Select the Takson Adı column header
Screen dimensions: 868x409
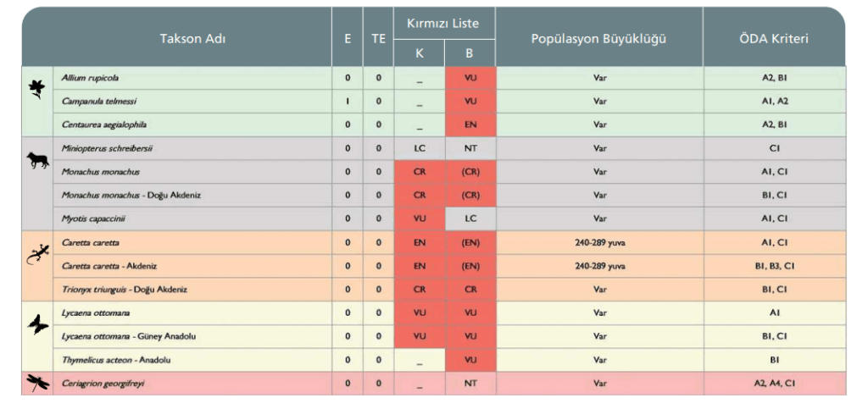pyautogui.click(x=192, y=38)
